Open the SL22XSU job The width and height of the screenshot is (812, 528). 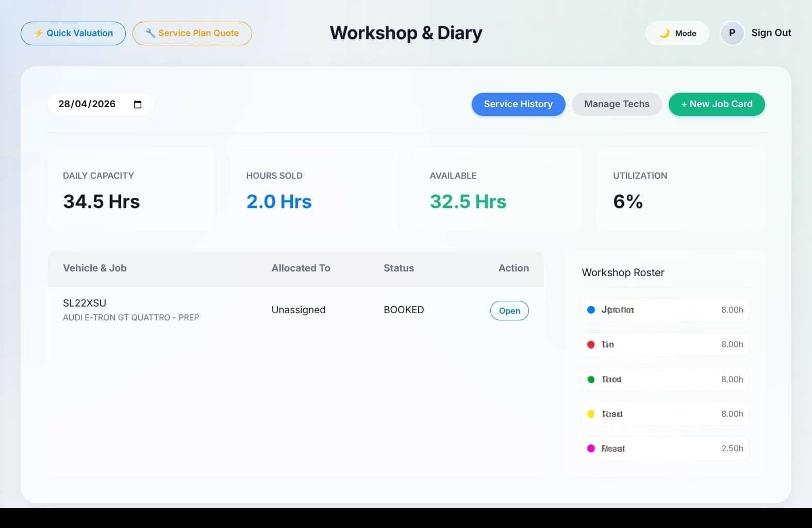coord(509,311)
